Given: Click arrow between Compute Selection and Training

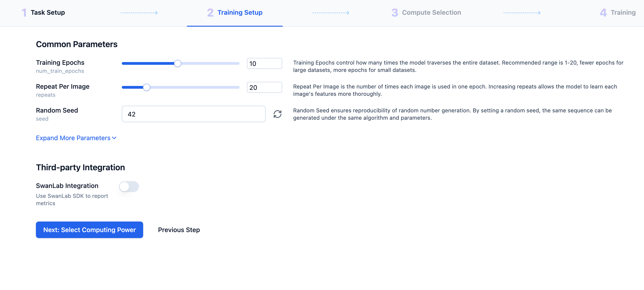Looking at the screenshot, I should (522, 13).
